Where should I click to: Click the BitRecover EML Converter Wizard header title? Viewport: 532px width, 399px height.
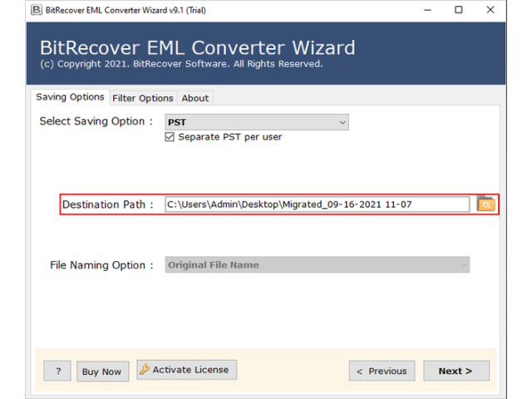198,47
